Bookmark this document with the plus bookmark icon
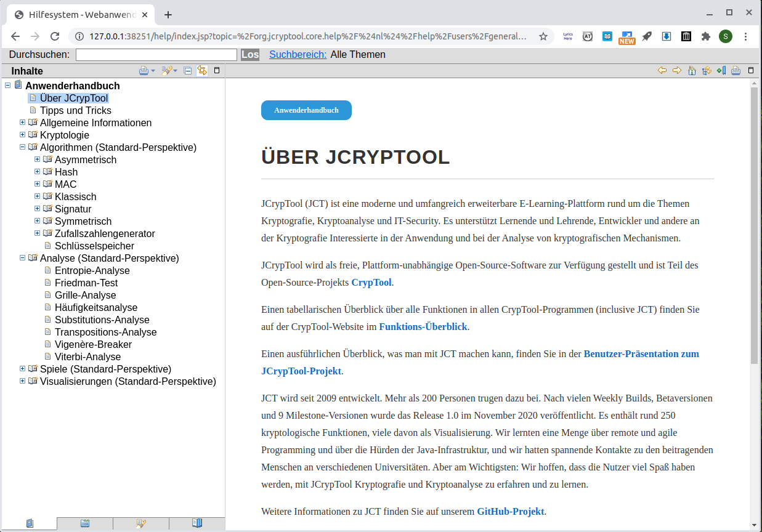The height and width of the screenshot is (532, 762). pyautogui.click(x=721, y=70)
